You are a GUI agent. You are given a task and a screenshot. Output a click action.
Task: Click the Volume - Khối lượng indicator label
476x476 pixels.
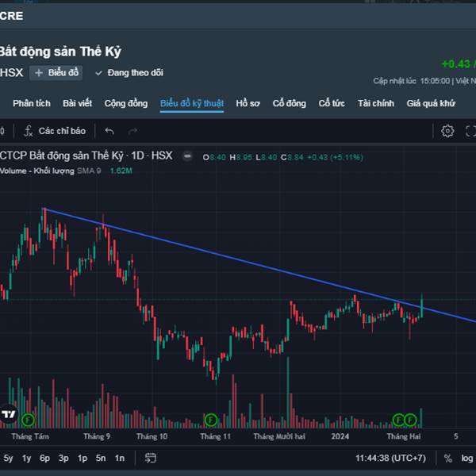37,171
